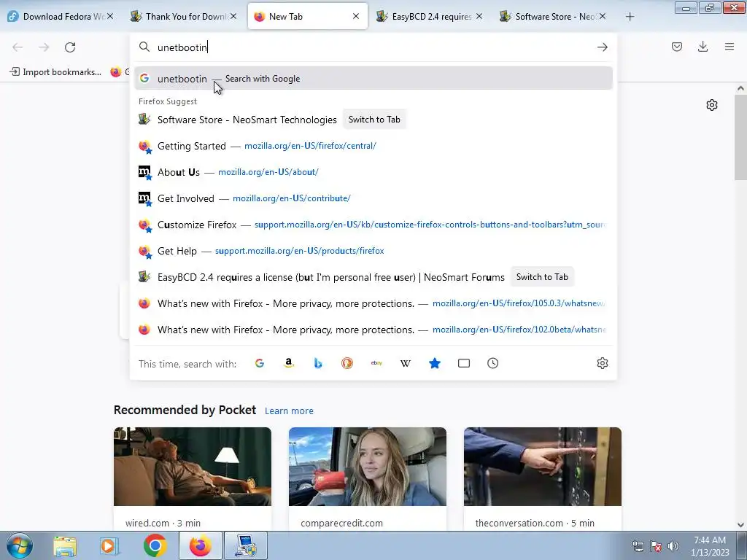Image resolution: width=747 pixels, height=560 pixels.
Task: Close the EasyBCD 2.4 tab
Action: click(x=479, y=16)
